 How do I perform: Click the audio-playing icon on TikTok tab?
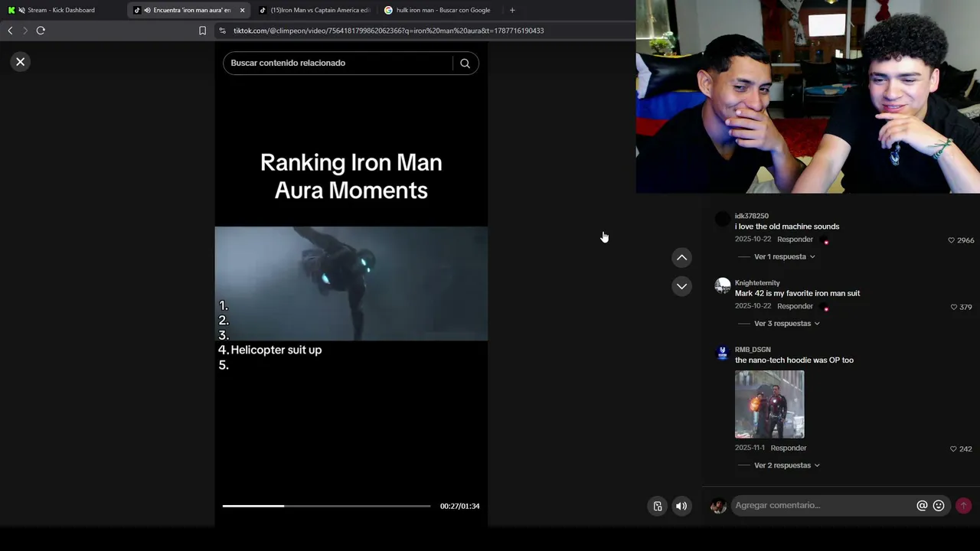click(147, 10)
